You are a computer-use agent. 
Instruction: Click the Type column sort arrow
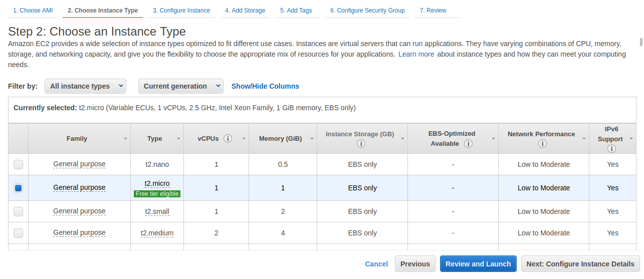coord(178,139)
